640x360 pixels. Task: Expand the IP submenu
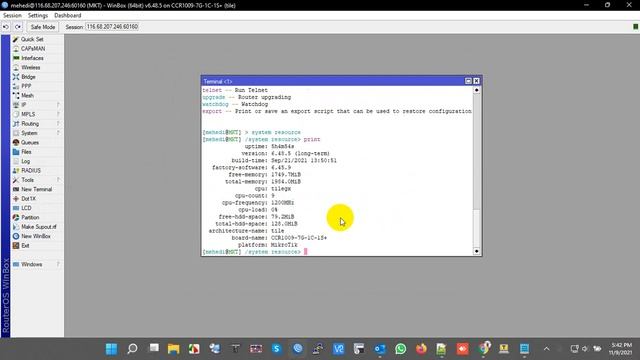coord(37,105)
